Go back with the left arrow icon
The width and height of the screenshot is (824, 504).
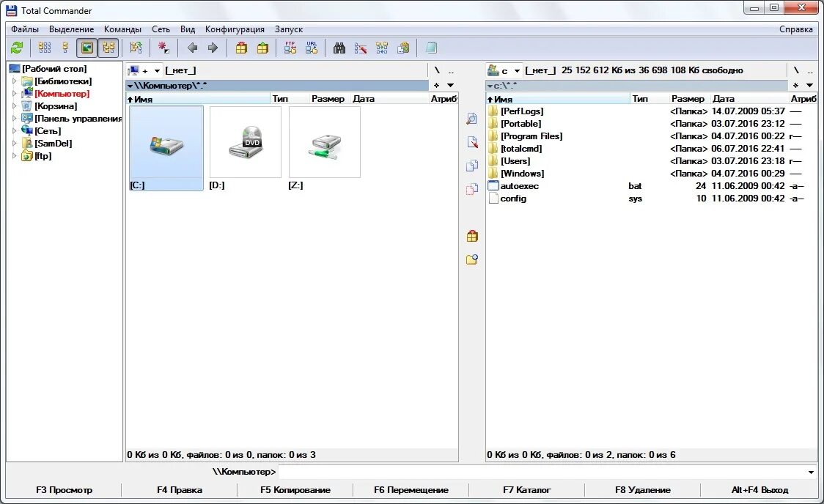(x=192, y=48)
